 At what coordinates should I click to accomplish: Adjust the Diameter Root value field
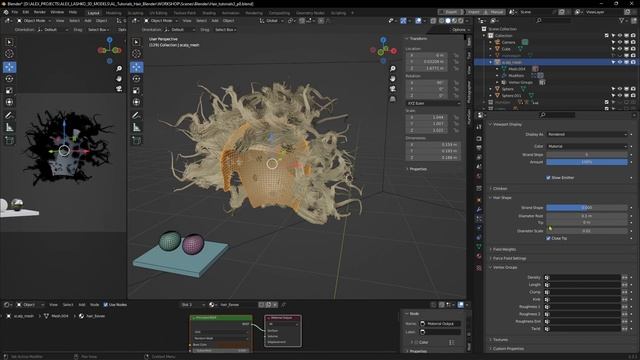[x=587, y=216]
